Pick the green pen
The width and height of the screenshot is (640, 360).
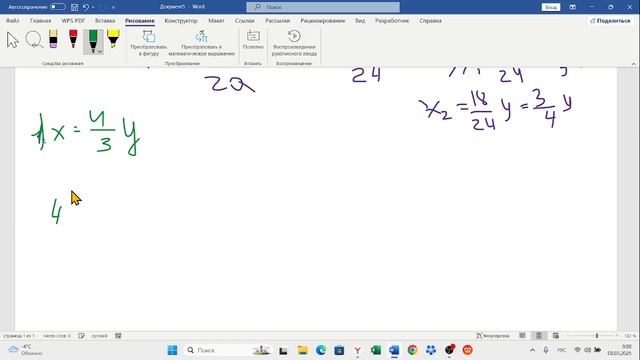[x=93, y=41]
